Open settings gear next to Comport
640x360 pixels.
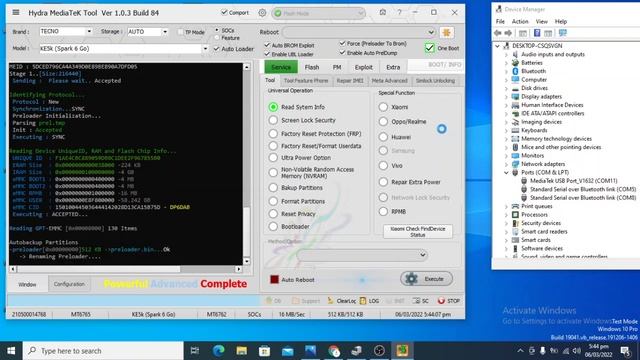[262, 13]
